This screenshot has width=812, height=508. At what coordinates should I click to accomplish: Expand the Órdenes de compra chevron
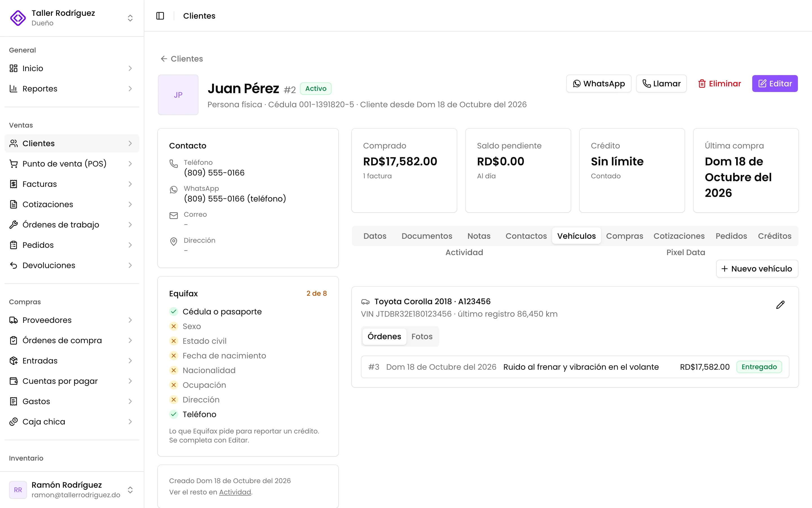click(130, 340)
